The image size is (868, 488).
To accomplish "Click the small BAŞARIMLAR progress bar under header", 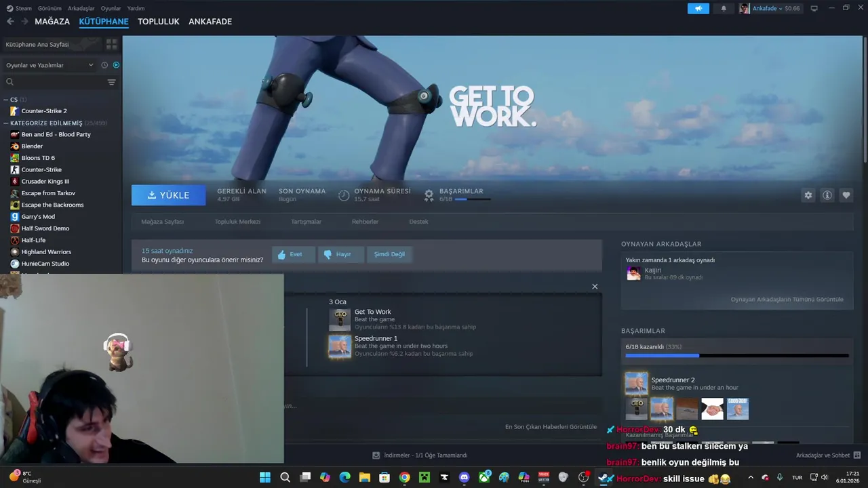I will point(473,199).
